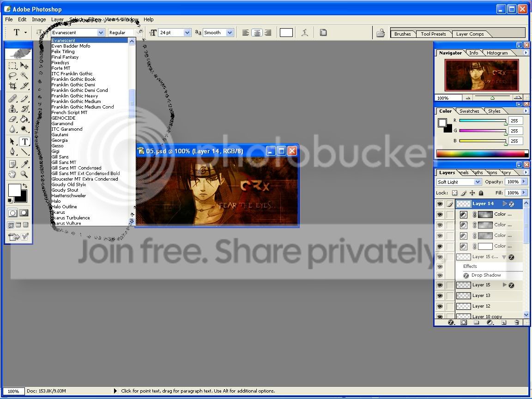This screenshot has width=532, height=399.
Task: Enable center text alignment
Action: pyautogui.click(x=257, y=33)
